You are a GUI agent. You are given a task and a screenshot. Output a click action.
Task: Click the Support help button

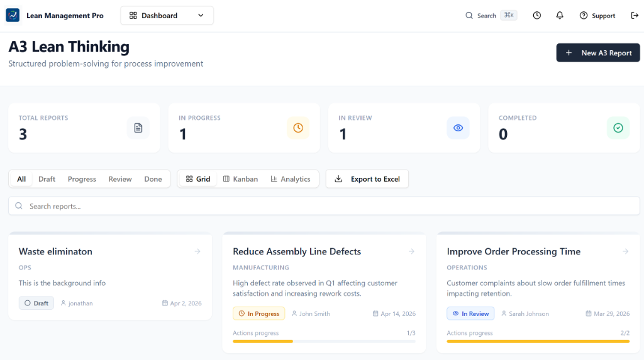coord(597,16)
